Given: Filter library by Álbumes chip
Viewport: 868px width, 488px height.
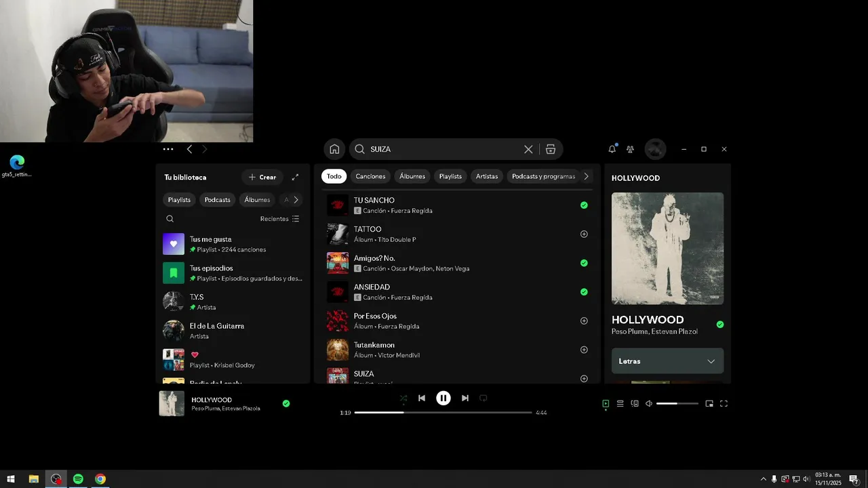Looking at the screenshot, I should click(x=257, y=200).
